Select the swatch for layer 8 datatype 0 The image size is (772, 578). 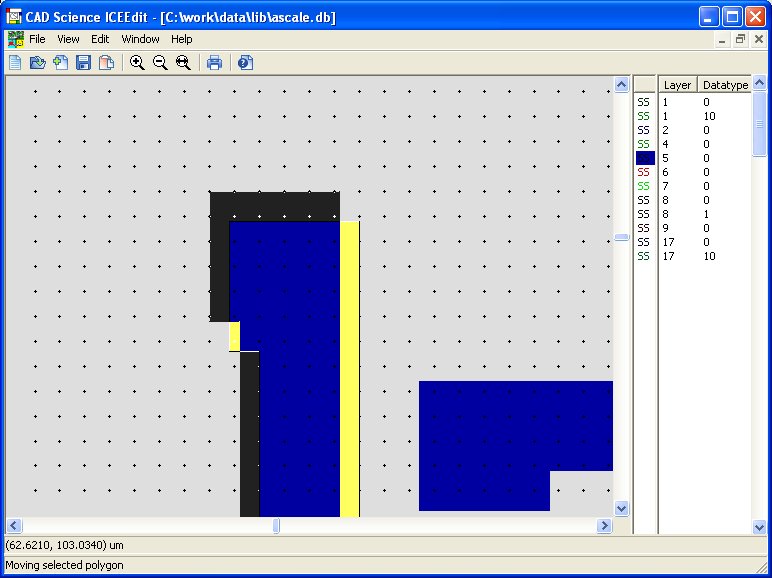click(644, 200)
